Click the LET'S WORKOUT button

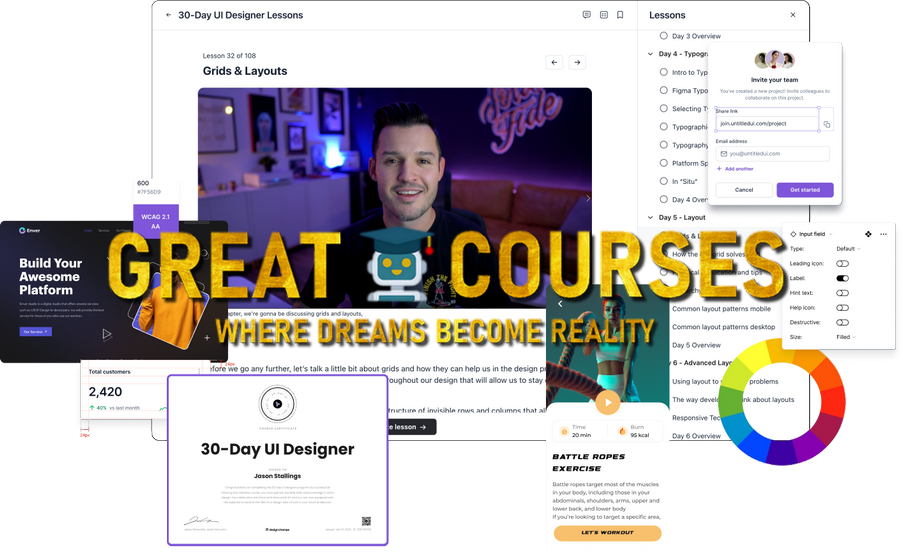[607, 533]
